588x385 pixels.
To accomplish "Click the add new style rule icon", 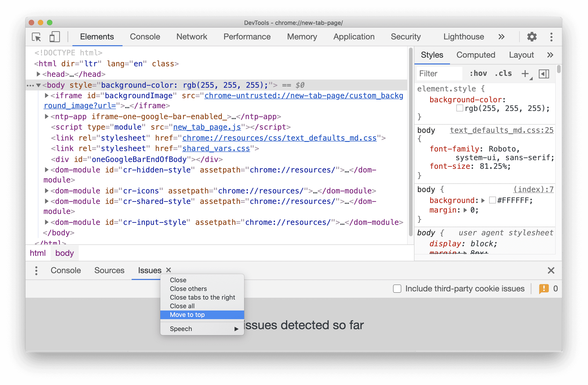I will click(525, 73).
